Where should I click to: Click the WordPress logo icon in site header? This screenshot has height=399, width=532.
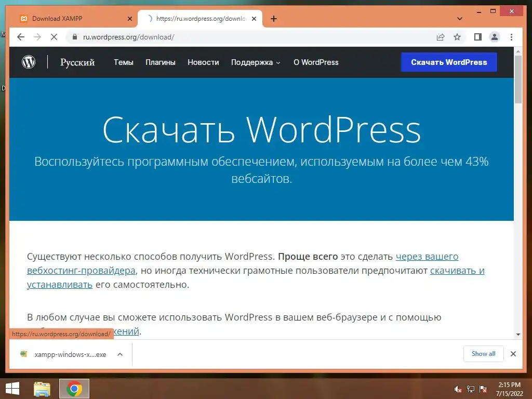[29, 62]
